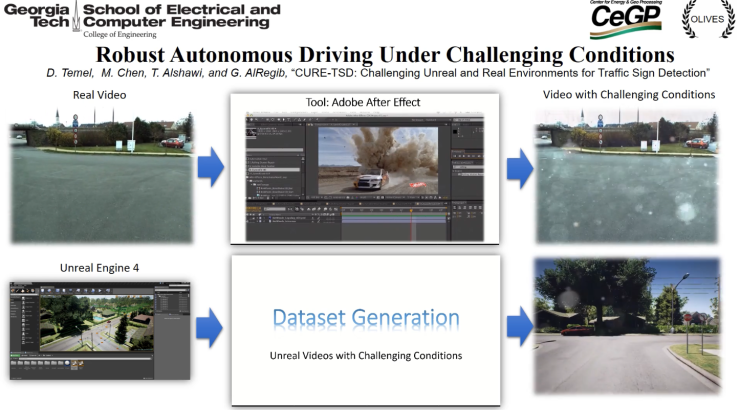This screenshot has width=740, height=410.
Task: Click the red playhead in After Effects timeline
Action: [x=409, y=212]
